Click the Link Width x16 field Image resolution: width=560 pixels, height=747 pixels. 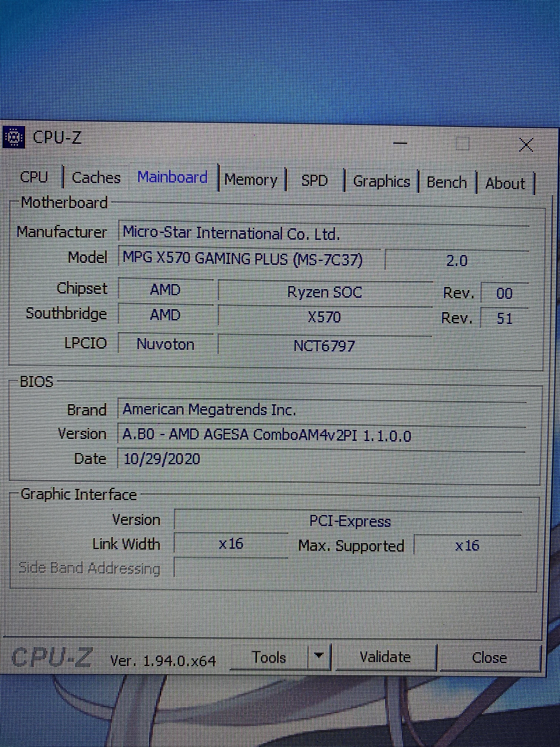231,544
